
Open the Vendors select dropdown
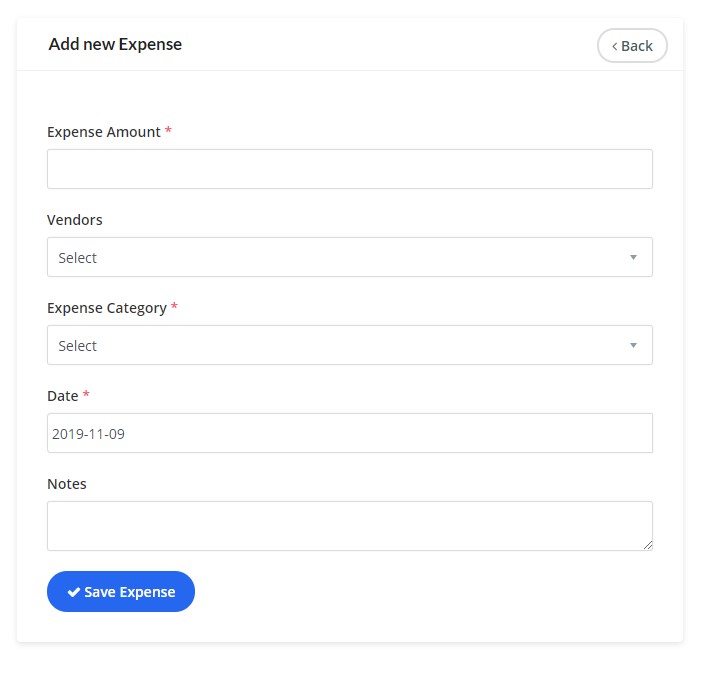(x=340, y=257)
